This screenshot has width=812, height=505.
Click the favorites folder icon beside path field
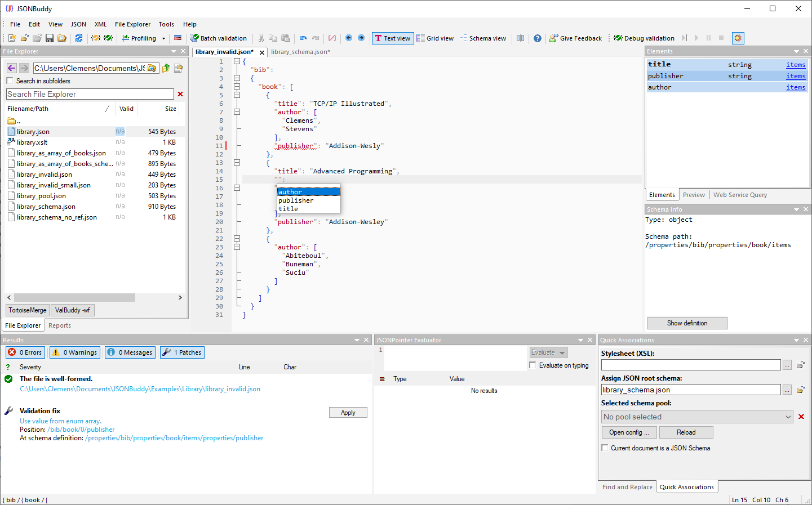179,68
